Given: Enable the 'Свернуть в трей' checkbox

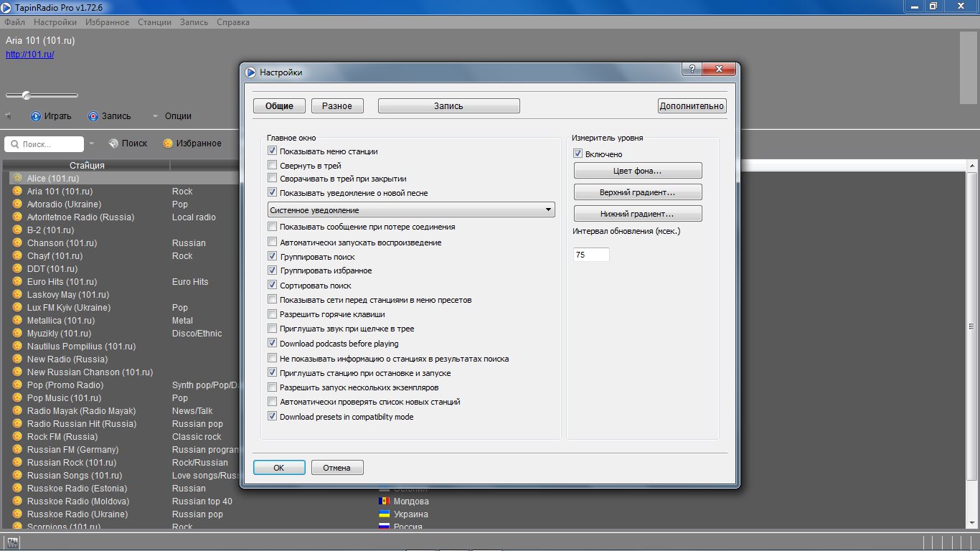Looking at the screenshot, I should point(272,166).
